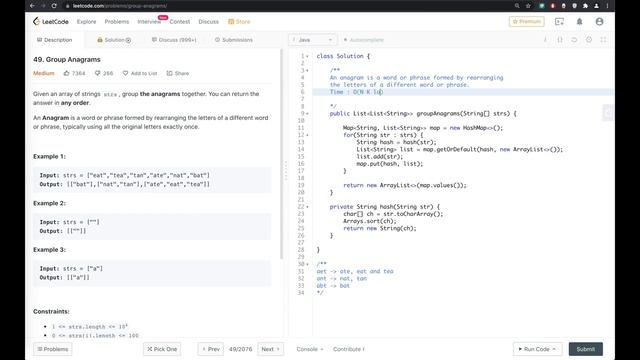Open Contest in navigation

180,21
